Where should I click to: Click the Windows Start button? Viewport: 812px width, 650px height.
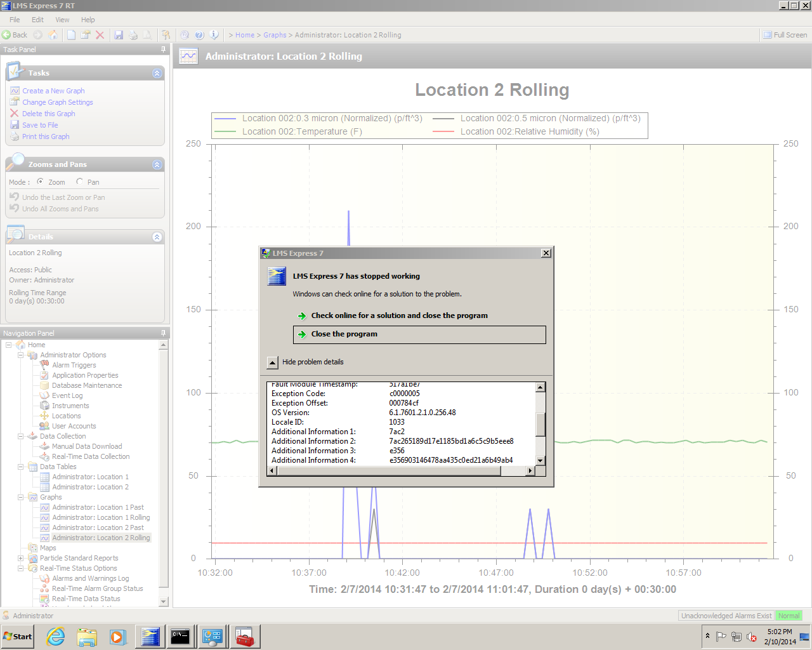click(x=18, y=637)
